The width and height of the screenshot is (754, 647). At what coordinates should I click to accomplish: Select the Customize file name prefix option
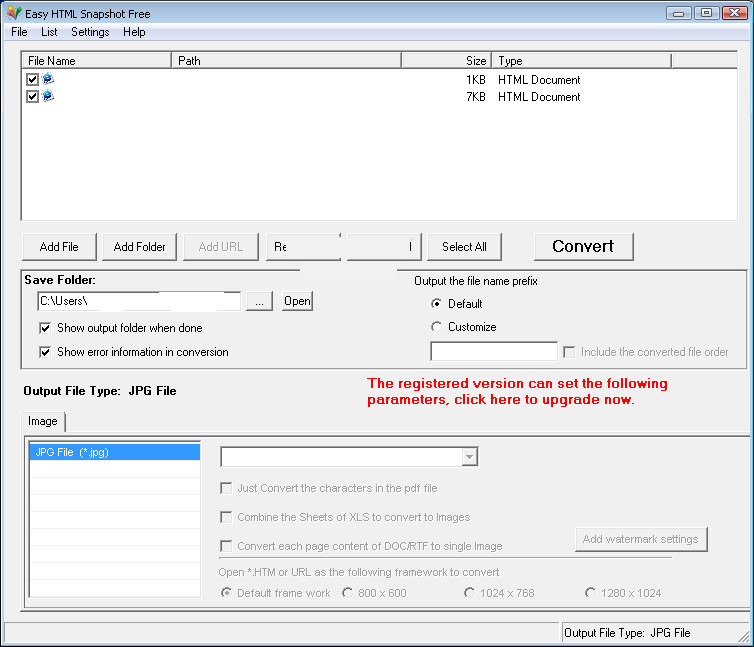tap(436, 327)
